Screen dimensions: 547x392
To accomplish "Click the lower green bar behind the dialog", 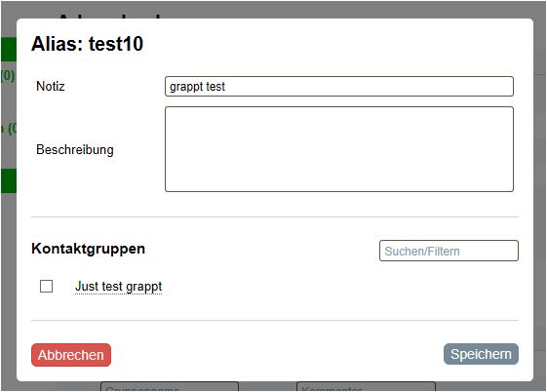I will pos(9,180).
